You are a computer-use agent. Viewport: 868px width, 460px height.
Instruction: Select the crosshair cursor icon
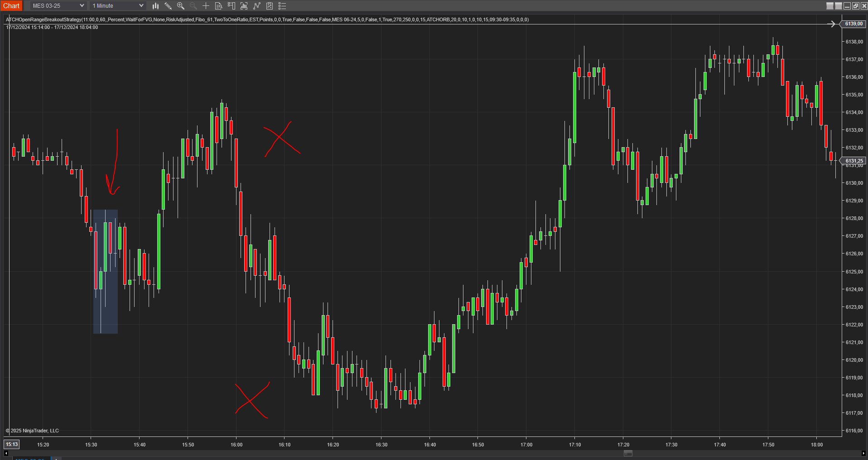tap(206, 6)
